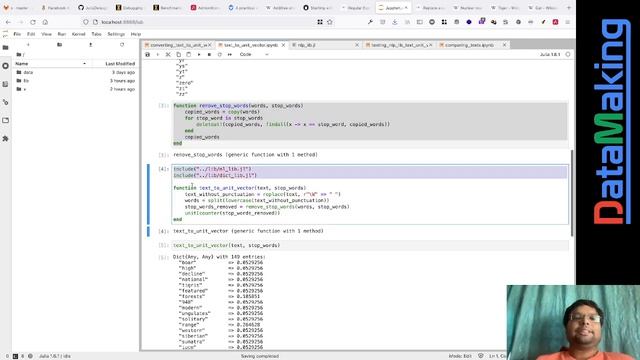Collapse the active cell via blue bar
640x360 pixels.
click(x=148, y=194)
